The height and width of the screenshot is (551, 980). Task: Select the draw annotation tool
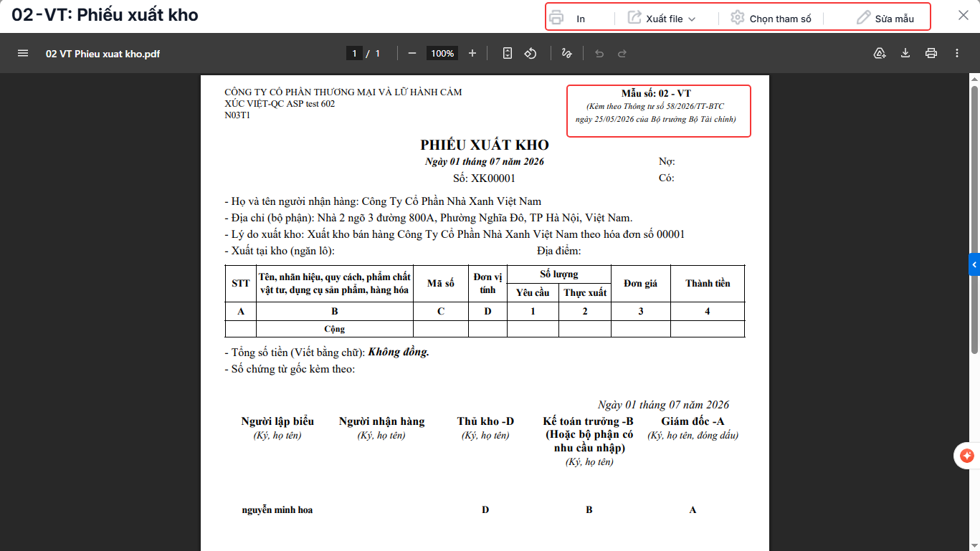(x=566, y=53)
